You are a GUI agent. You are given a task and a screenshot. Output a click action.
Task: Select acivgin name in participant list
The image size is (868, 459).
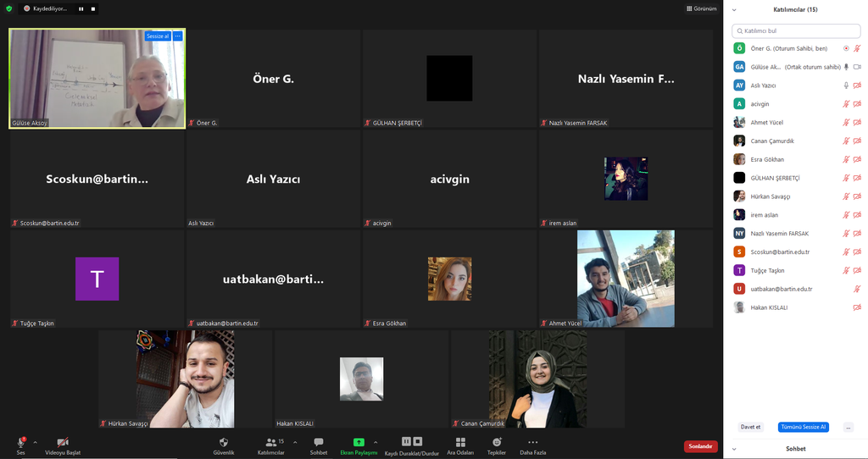(759, 104)
